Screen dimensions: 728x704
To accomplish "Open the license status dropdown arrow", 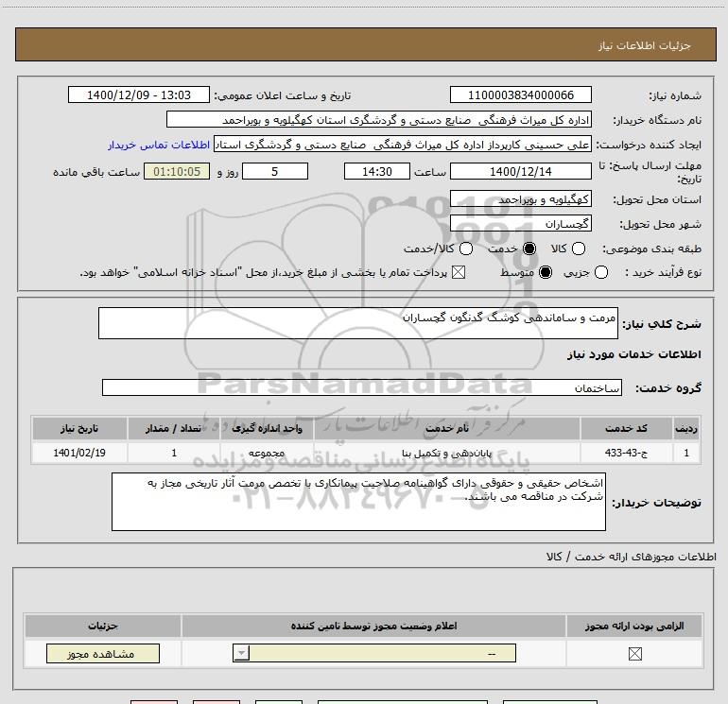I will 241,653.
